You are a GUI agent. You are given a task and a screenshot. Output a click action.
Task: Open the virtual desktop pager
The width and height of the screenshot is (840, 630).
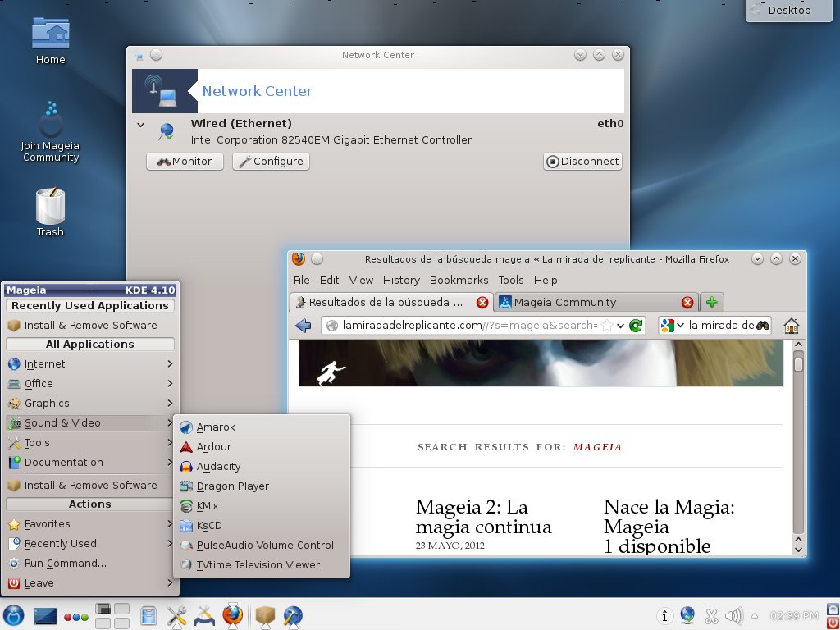tap(112, 616)
